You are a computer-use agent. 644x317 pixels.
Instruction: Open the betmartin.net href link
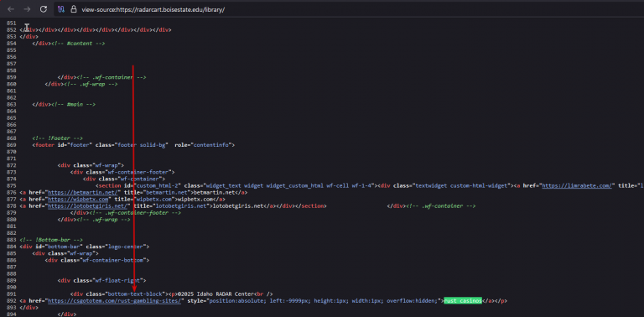[84, 192]
